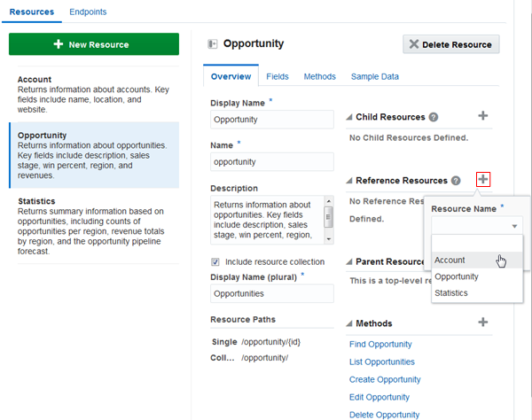Open the Sample Data tab

(x=374, y=77)
